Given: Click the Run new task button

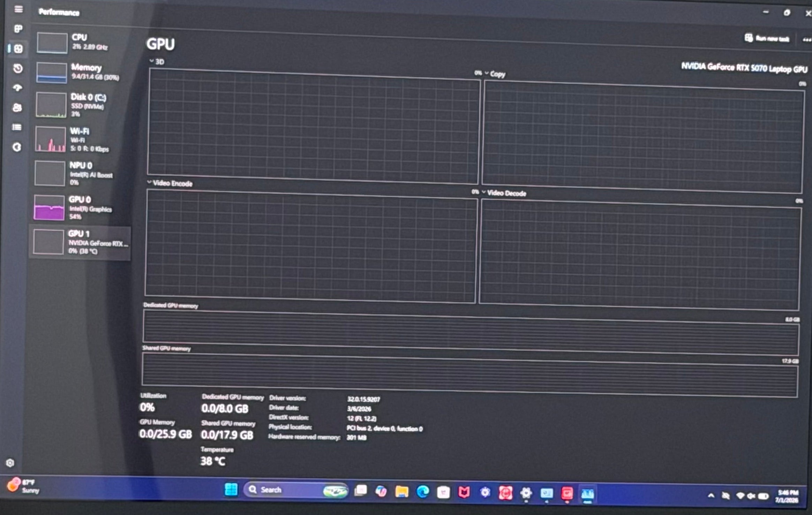Looking at the screenshot, I should click(767, 38).
